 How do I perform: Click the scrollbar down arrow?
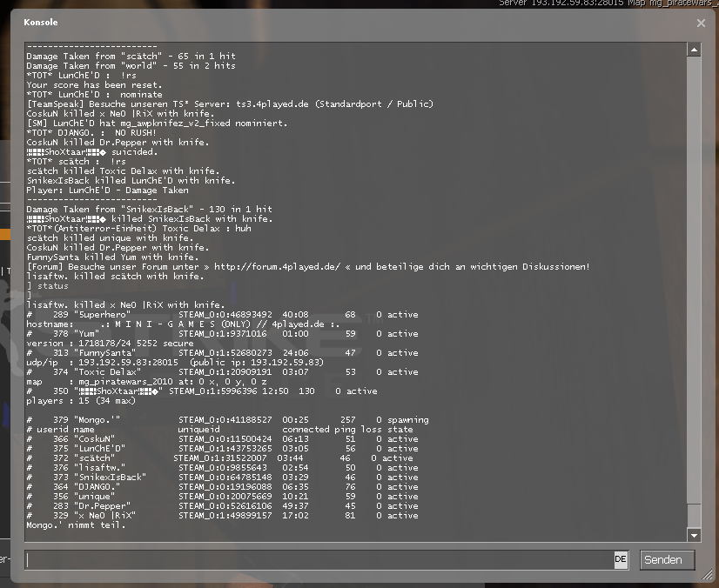(694, 535)
